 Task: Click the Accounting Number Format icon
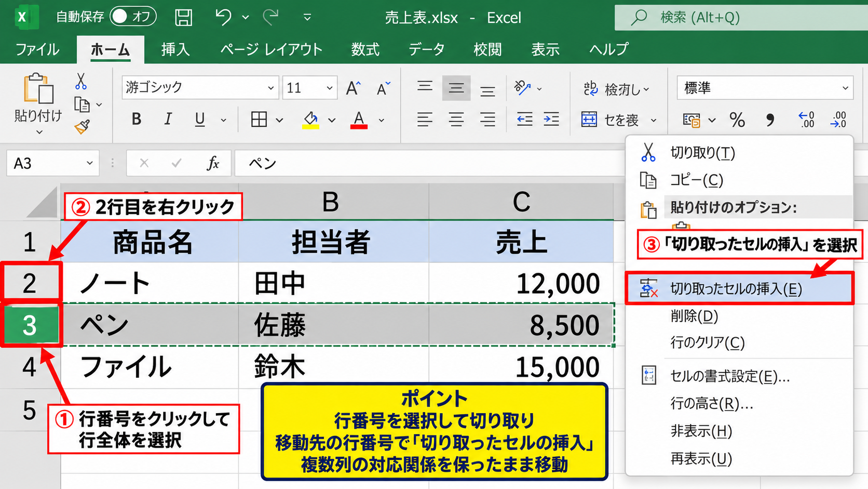(692, 120)
